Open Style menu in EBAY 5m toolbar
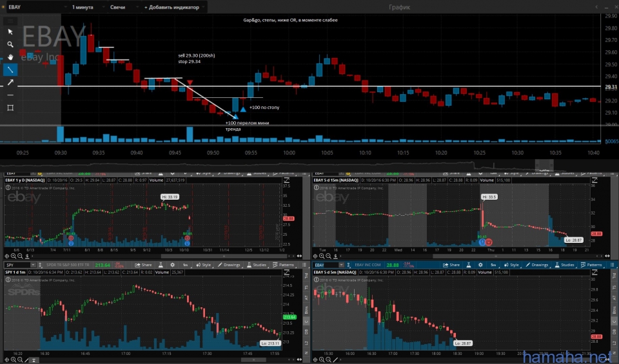This screenshot has width=619, height=364. click(x=511, y=265)
